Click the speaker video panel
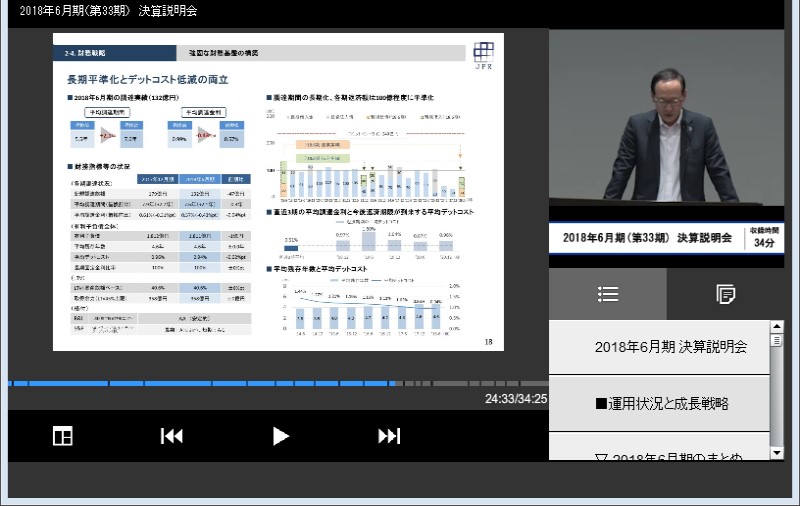 [666, 118]
